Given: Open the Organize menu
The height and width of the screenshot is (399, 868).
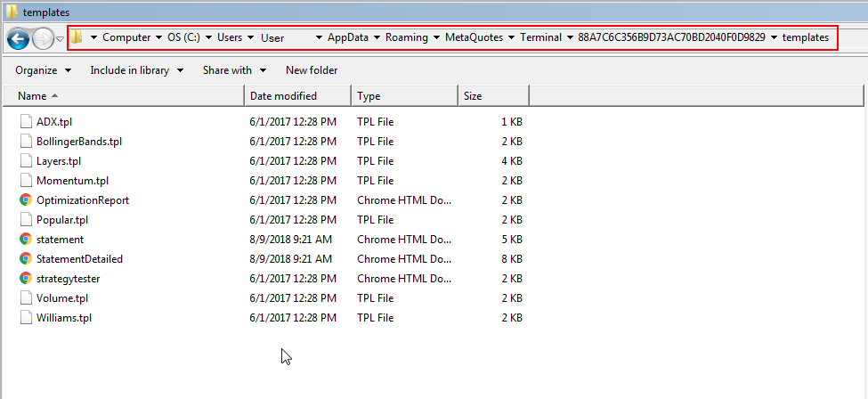Looking at the screenshot, I should pyautogui.click(x=44, y=70).
